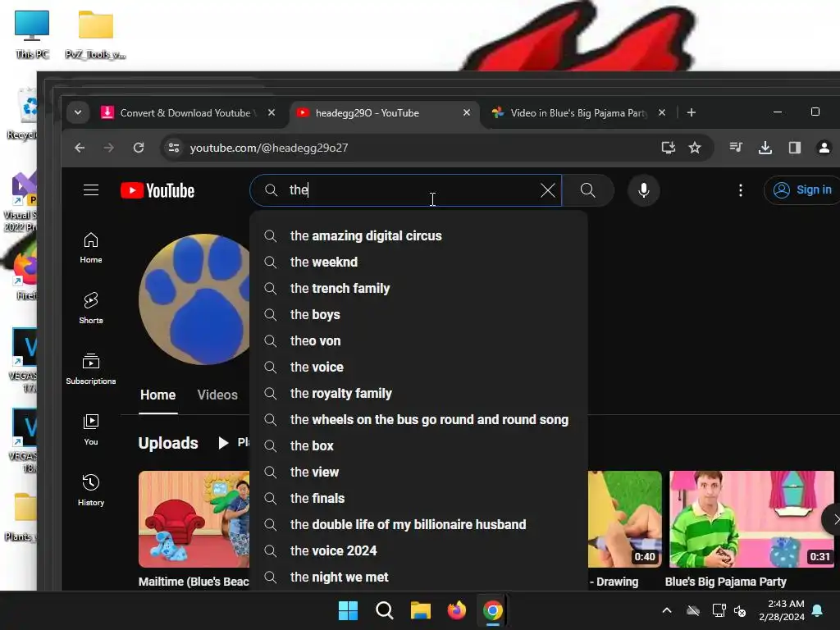Image resolution: width=840 pixels, height=630 pixels.
Task: Launch Firefox from the taskbar
Action: pyautogui.click(x=456, y=610)
